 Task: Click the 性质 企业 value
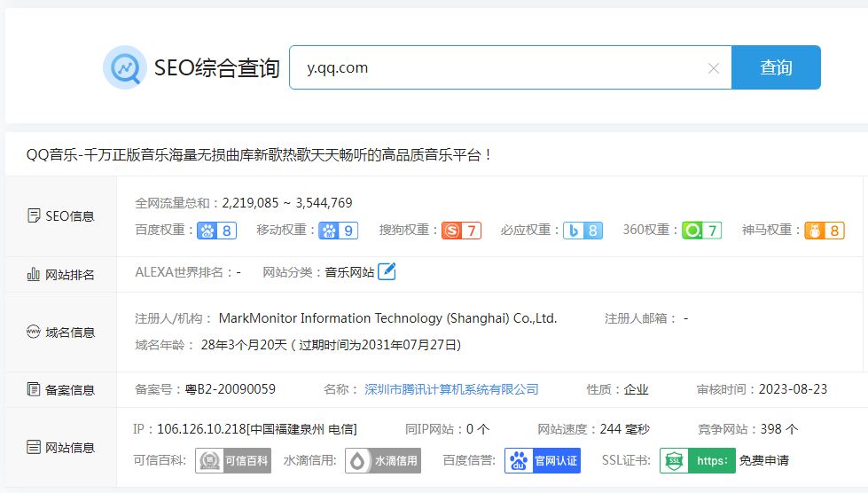point(636,389)
